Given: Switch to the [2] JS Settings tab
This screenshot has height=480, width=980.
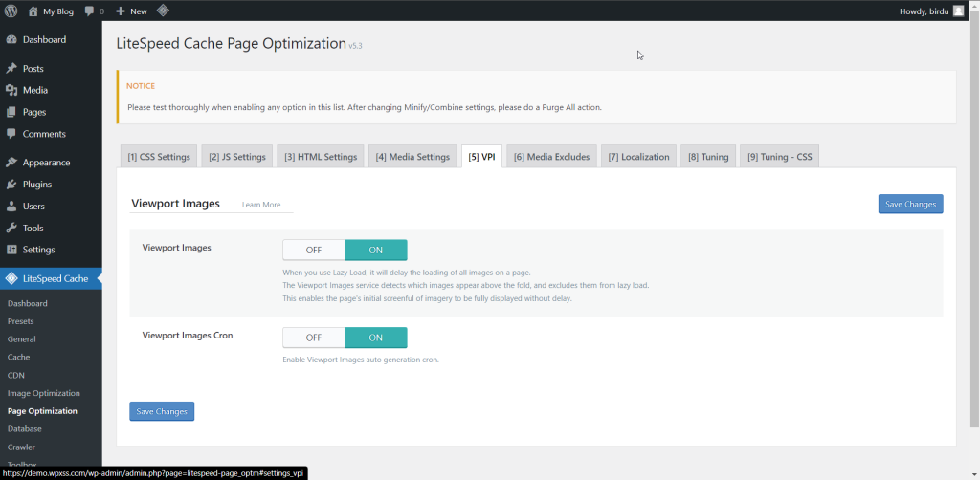Looking at the screenshot, I should coord(237,157).
